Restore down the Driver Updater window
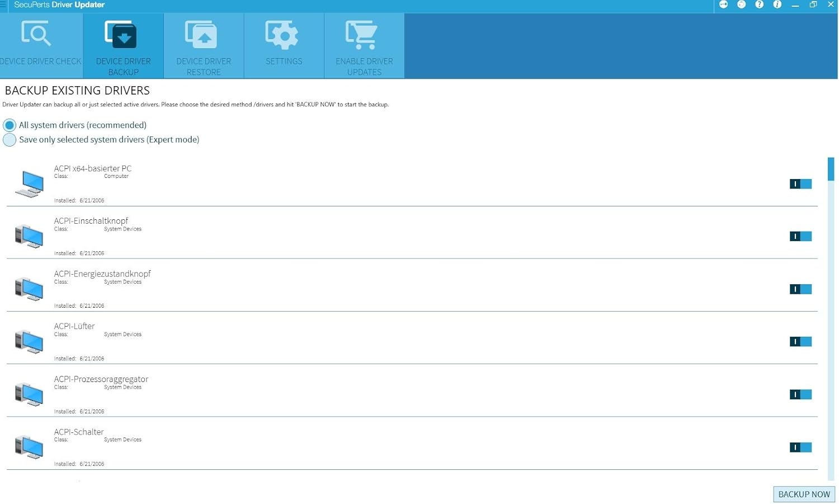 click(x=813, y=4)
